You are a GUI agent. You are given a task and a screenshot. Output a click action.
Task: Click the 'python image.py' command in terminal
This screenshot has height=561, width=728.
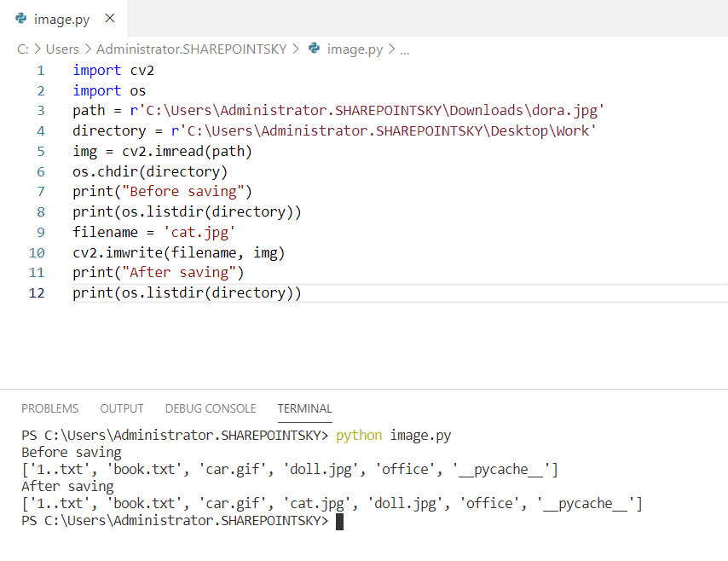click(x=393, y=436)
